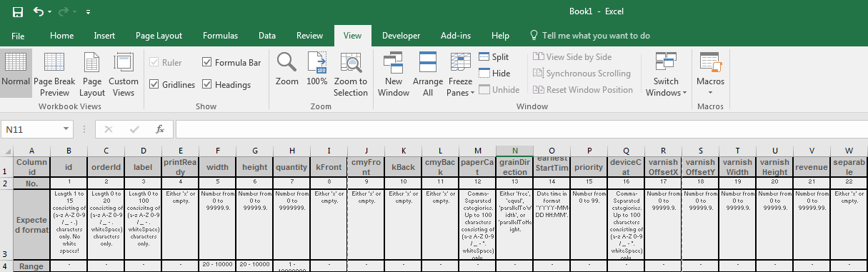The image size is (868, 272).
Task: Open the Switch Windows dropdown
Action: pyautogui.click(x=665, y=74)
